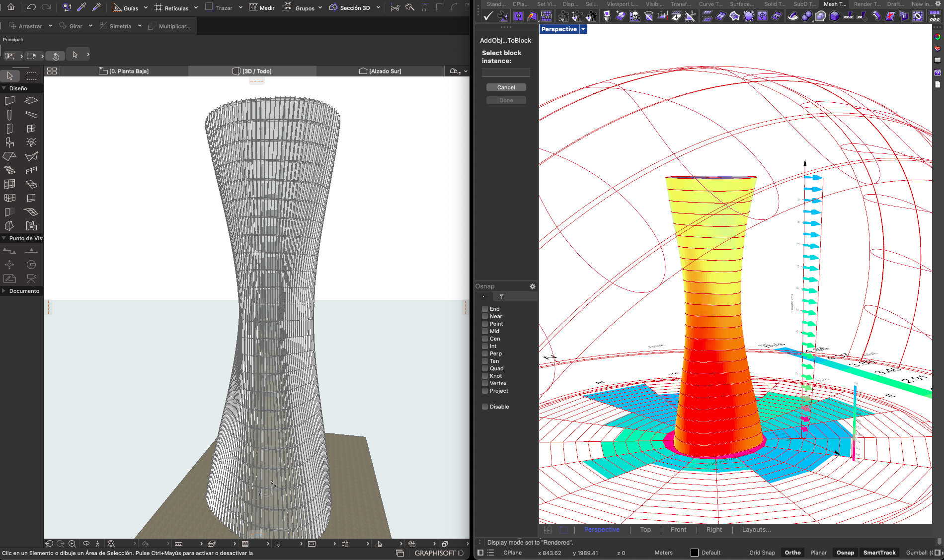The height and width of the screenshot is (560, 944).
Task: Open the Perspective viewport title dropdown
Action: (x=583, y=29)
